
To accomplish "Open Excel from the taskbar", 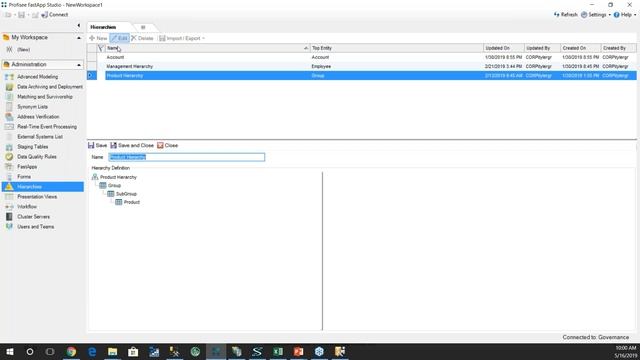I will coord(278,351).
